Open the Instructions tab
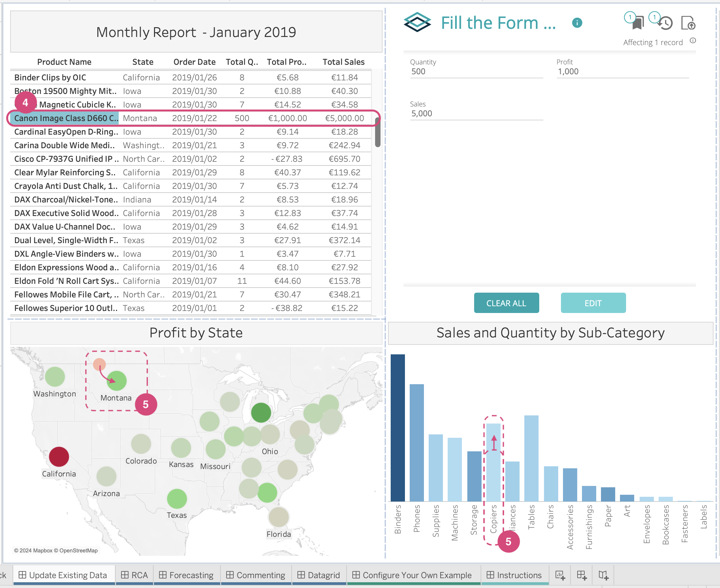The height and width of the screenshot is (588, 720). [x=514, y=575]
